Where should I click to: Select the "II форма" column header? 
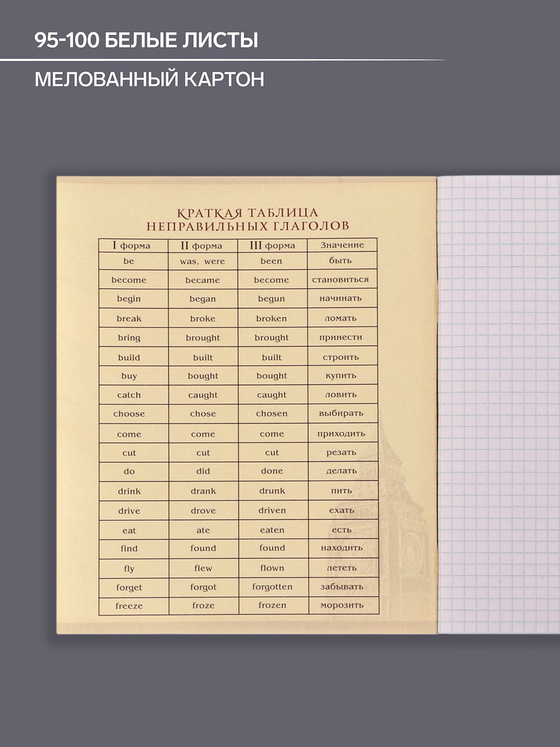[202, 245]
